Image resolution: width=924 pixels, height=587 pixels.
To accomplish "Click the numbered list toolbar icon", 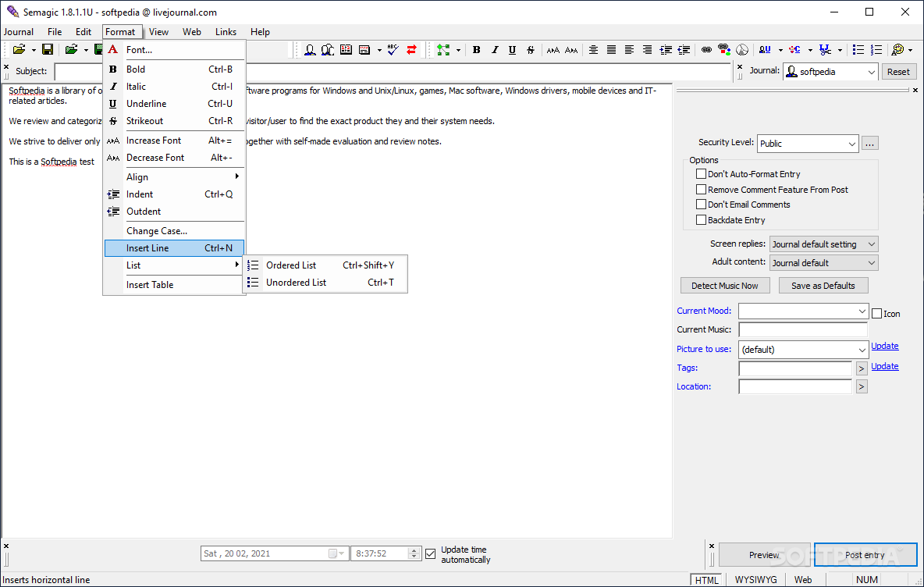I will [x=876, y=50].
